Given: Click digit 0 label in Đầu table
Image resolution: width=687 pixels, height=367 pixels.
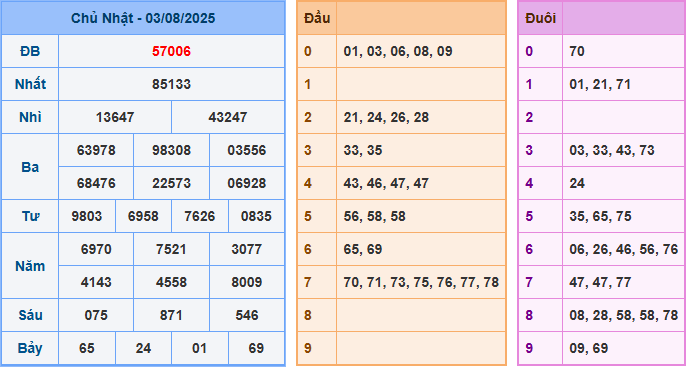Looking at the screenshot, I should point(308,51).
